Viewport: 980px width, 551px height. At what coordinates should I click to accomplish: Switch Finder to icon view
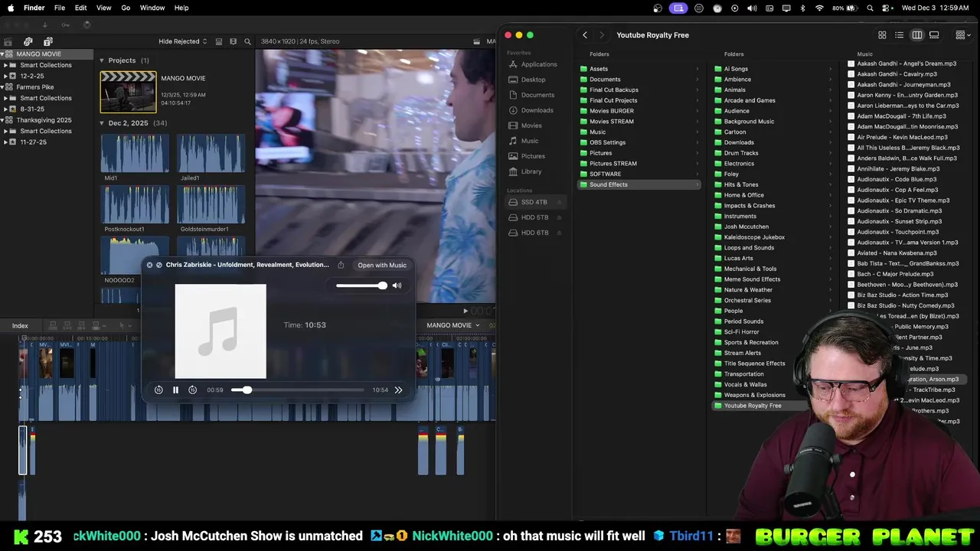(x=882, y=35)
